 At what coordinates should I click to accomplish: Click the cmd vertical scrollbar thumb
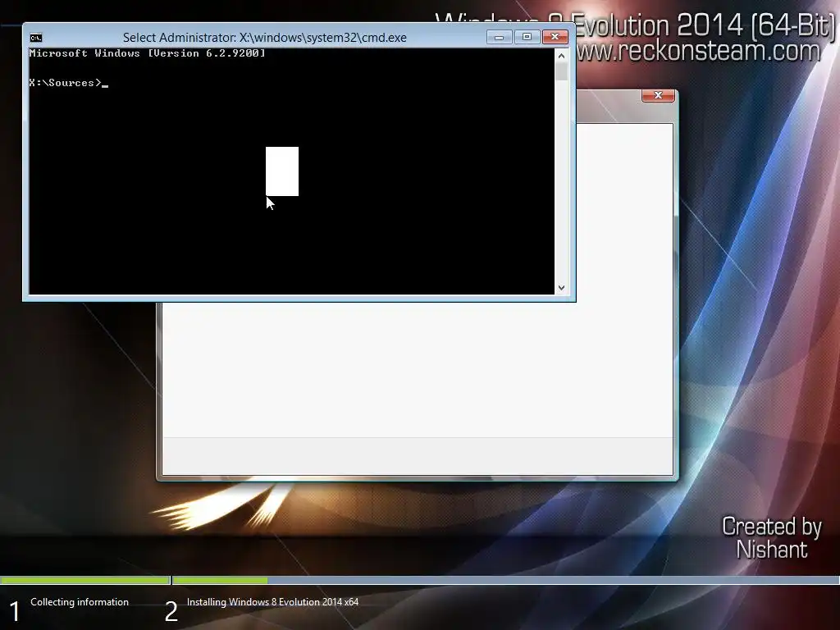(561, 72)
